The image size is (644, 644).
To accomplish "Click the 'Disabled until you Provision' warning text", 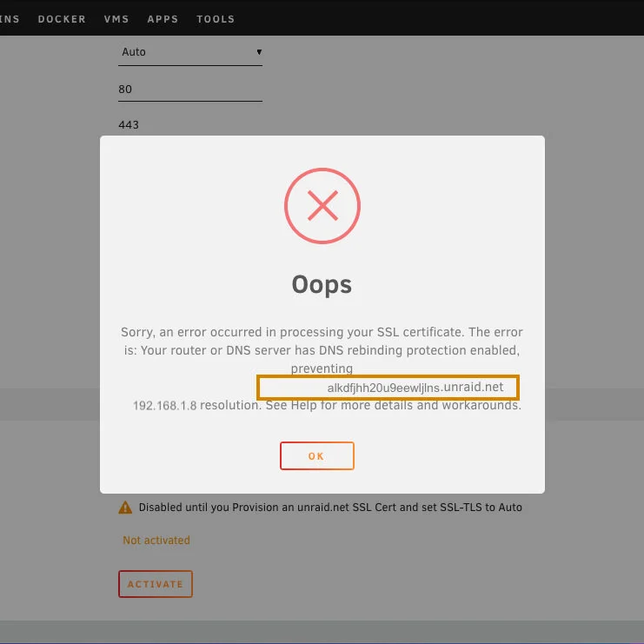I will [x=330, y=508].
